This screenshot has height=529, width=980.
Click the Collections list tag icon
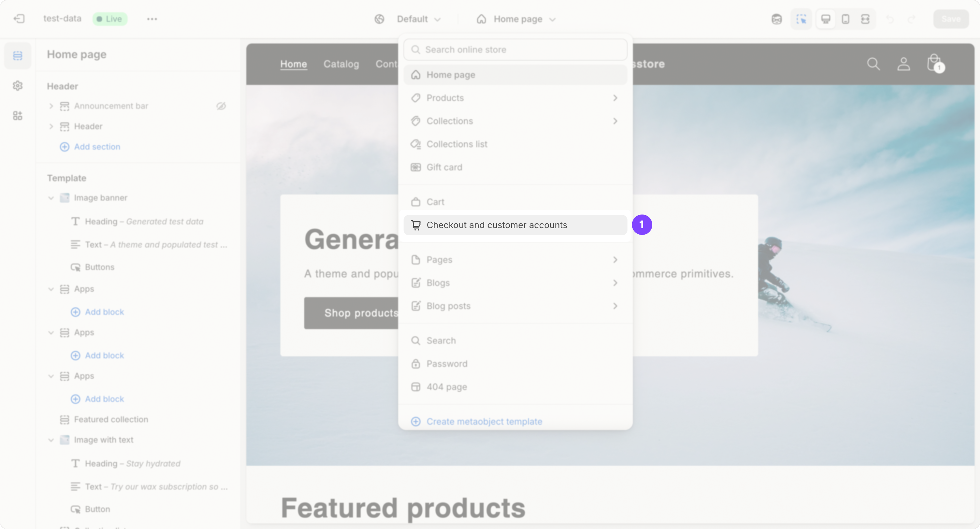[x=415, y=144]
